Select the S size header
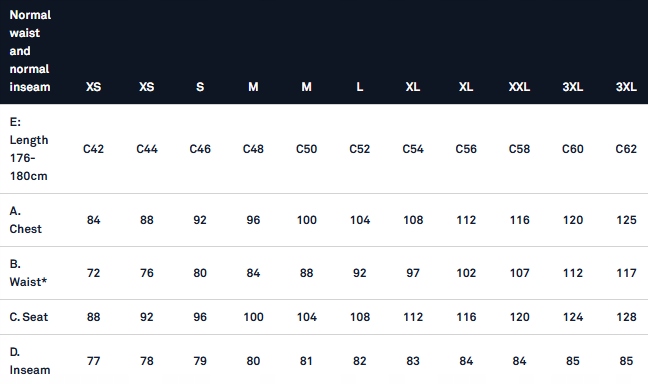 (x=200, y=87)
